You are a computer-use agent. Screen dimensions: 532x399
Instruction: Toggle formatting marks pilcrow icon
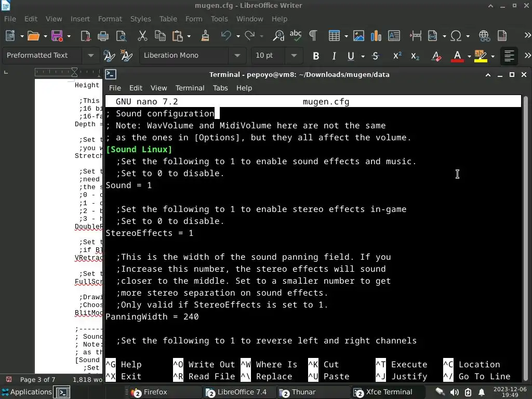pos(313,36)
